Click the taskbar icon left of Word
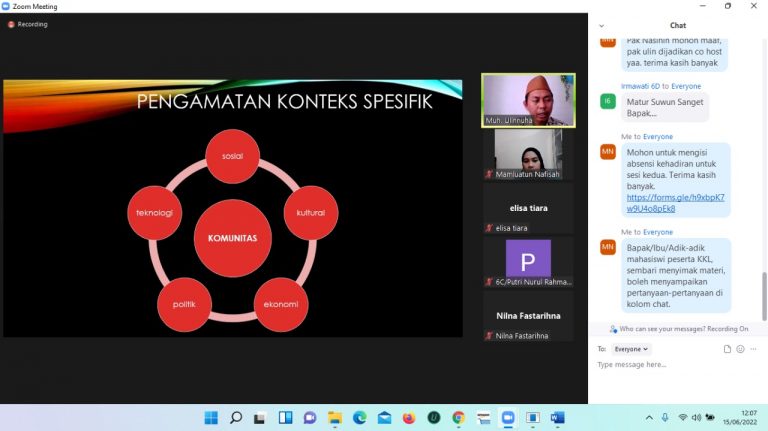The width and height of the screenshot is (768, 431). click(532, 418)
